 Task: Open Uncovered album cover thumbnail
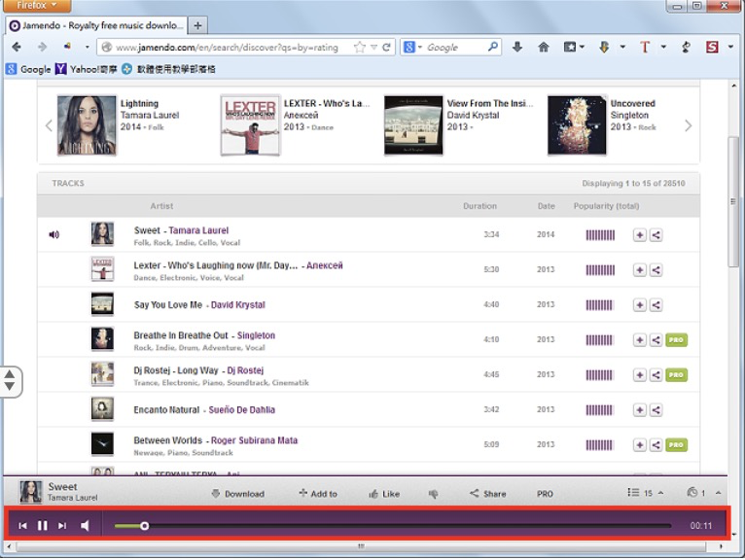[x=577, y=125]
